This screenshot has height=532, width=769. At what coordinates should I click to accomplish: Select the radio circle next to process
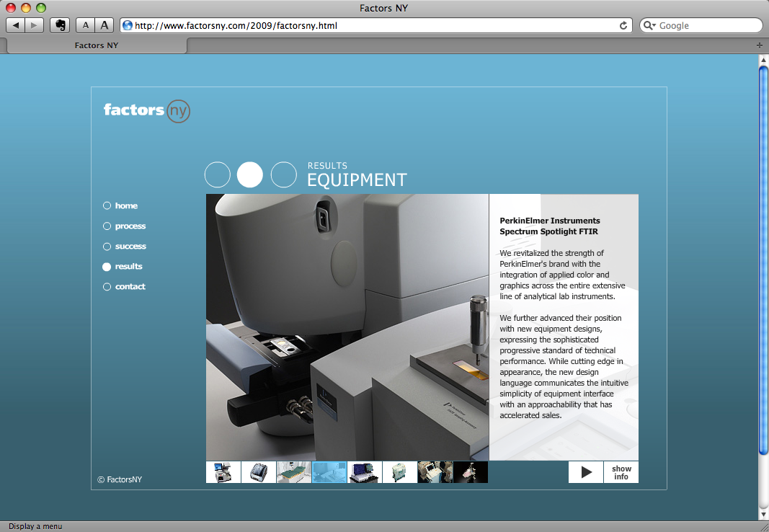[x=107, y=226]
